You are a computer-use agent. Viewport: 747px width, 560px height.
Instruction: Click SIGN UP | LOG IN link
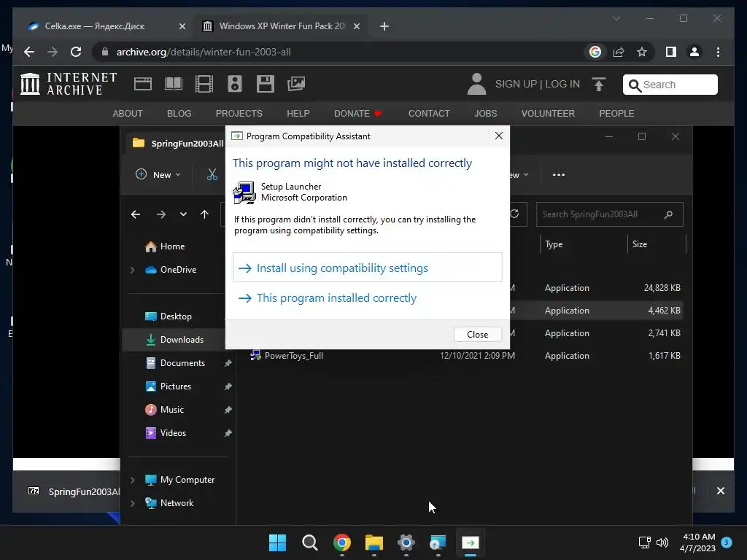point(538,85)
